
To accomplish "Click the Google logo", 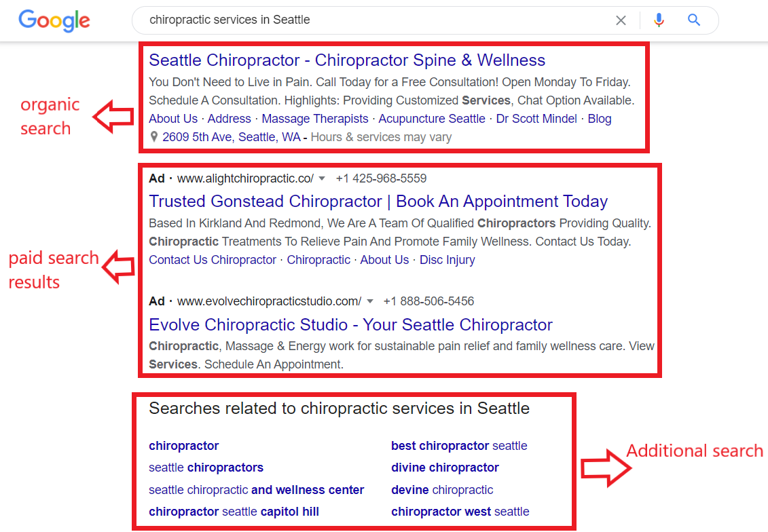I will click(54, 20).
